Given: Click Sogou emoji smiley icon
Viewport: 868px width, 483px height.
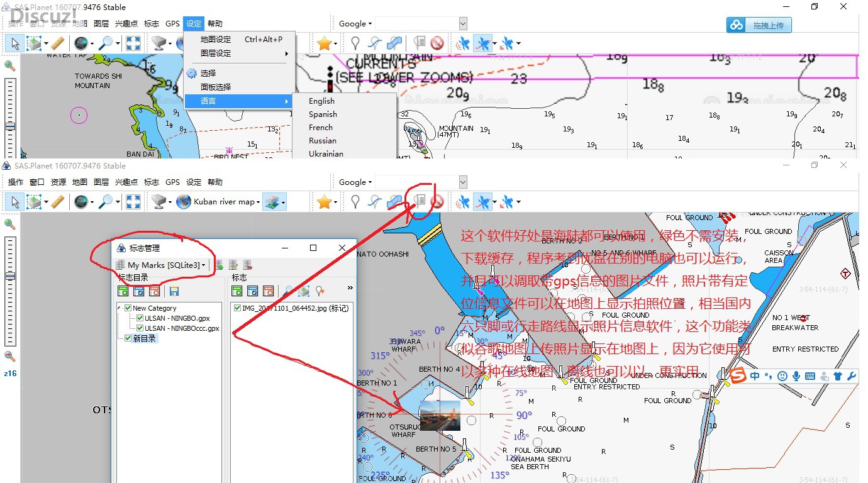Looking at the screenshot, I should (x=782, y=376).
